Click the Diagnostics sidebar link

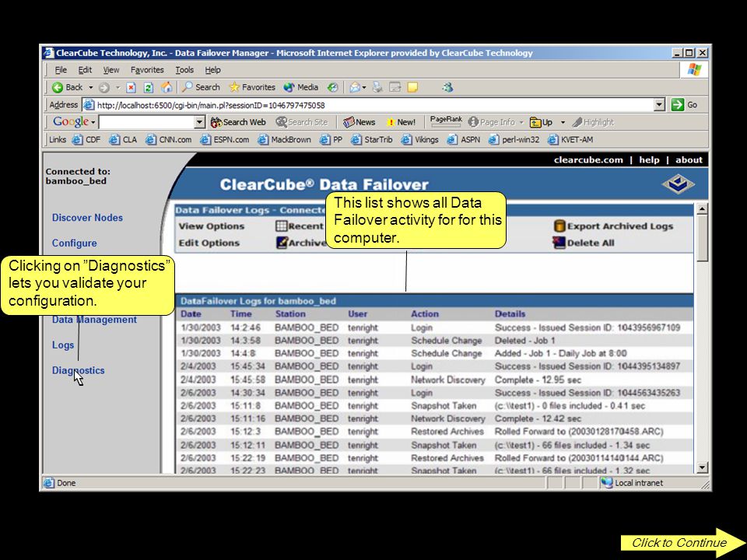(x=78, y=370)
